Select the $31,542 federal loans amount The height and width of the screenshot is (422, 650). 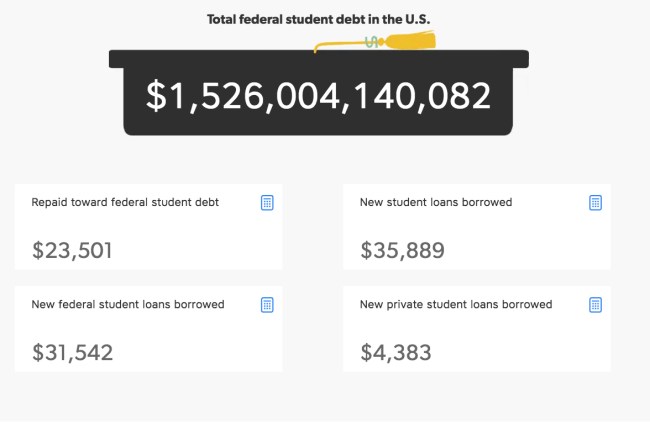(x=72, y=352)
